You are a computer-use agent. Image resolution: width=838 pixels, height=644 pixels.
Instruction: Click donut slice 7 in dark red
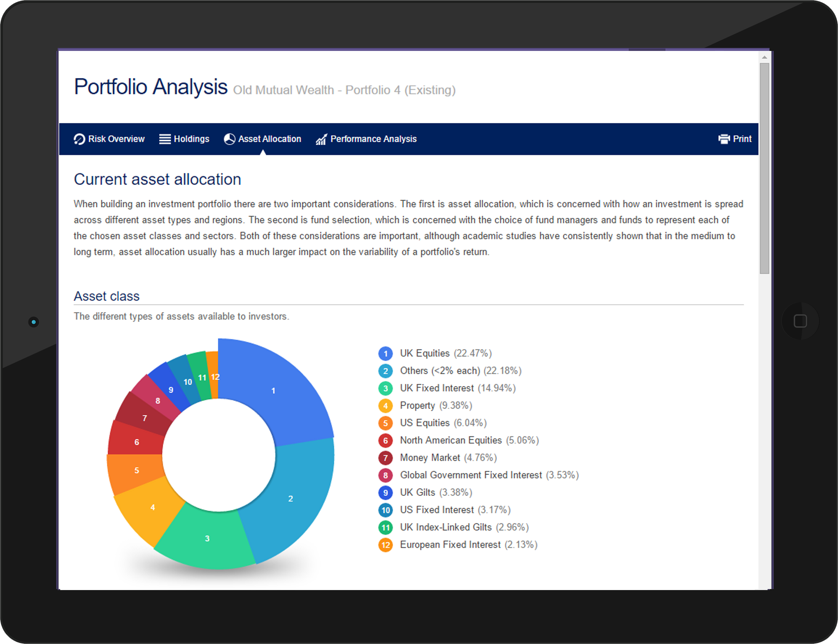144,418
